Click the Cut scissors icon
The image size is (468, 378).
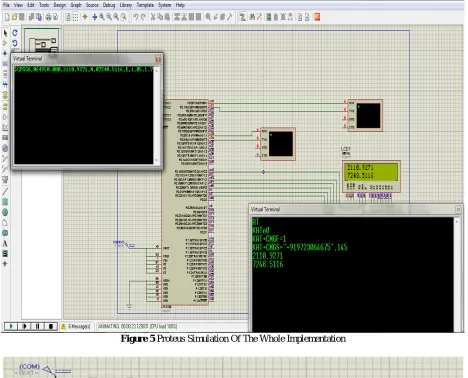pos(153,17)
